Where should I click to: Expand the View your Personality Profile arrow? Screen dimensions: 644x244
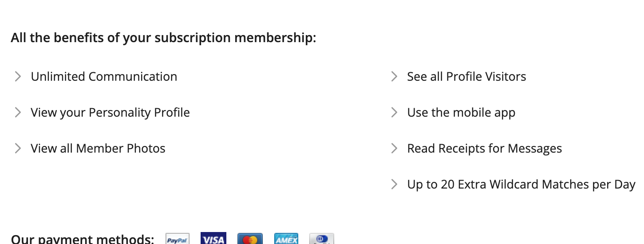[x=18, y=113]
